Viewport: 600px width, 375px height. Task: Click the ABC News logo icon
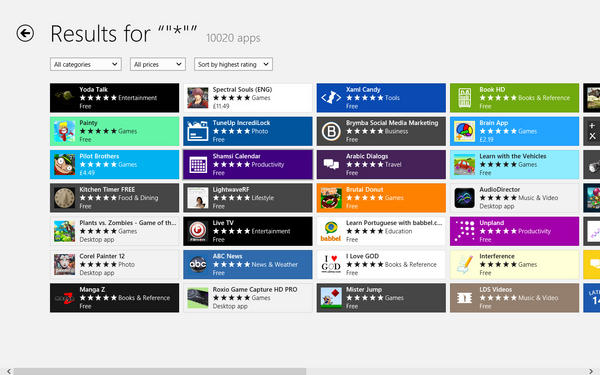coord(198,264)
